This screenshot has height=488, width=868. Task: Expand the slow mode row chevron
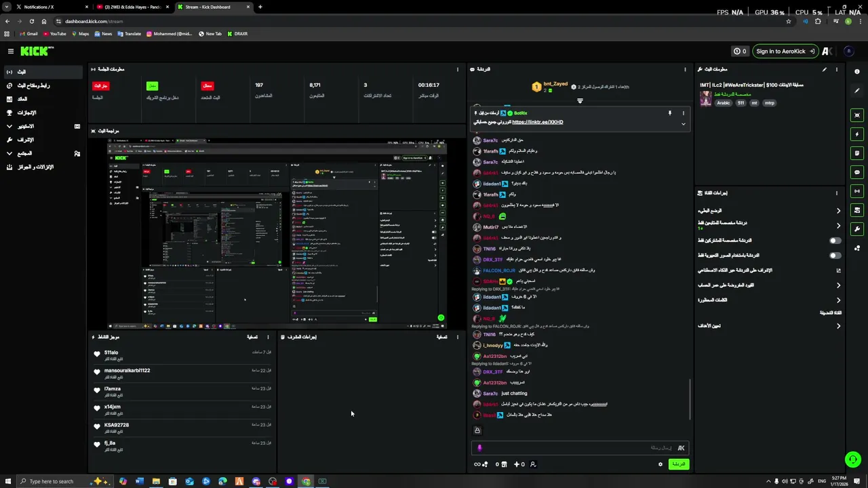click(x=838, y=211)
